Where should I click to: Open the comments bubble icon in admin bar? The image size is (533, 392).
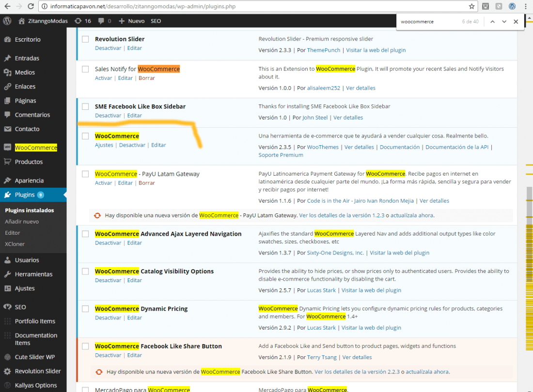(101, 21)
